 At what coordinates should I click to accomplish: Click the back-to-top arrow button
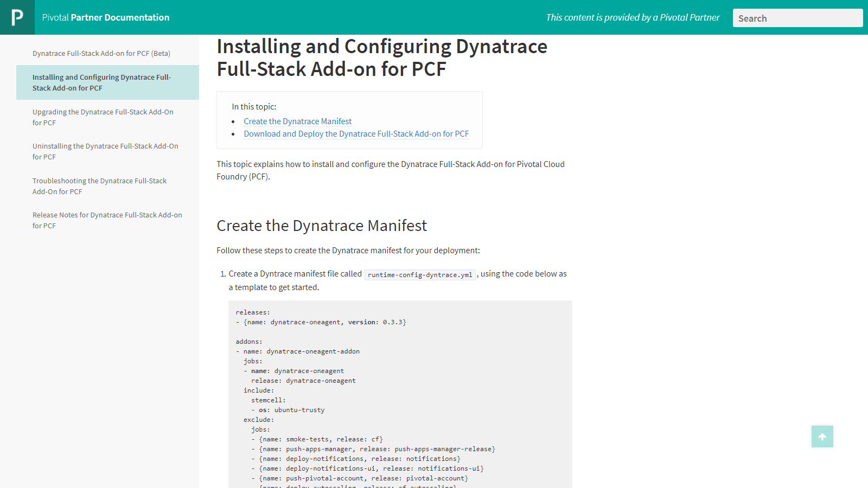[x=822, y=436]
